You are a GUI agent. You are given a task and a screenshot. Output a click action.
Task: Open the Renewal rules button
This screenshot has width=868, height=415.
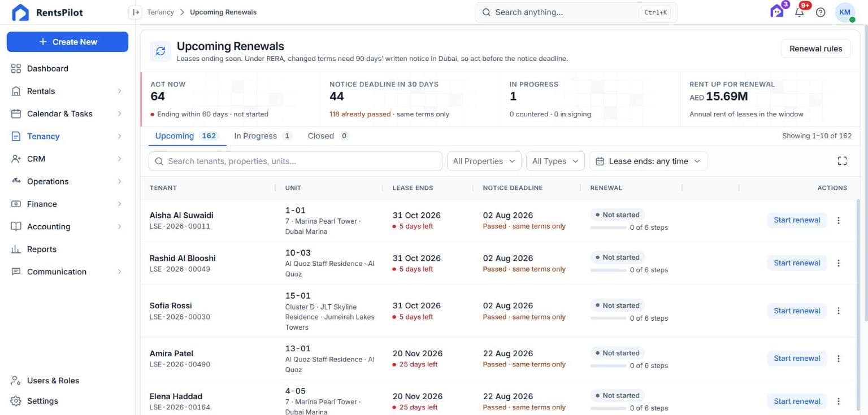815,49
